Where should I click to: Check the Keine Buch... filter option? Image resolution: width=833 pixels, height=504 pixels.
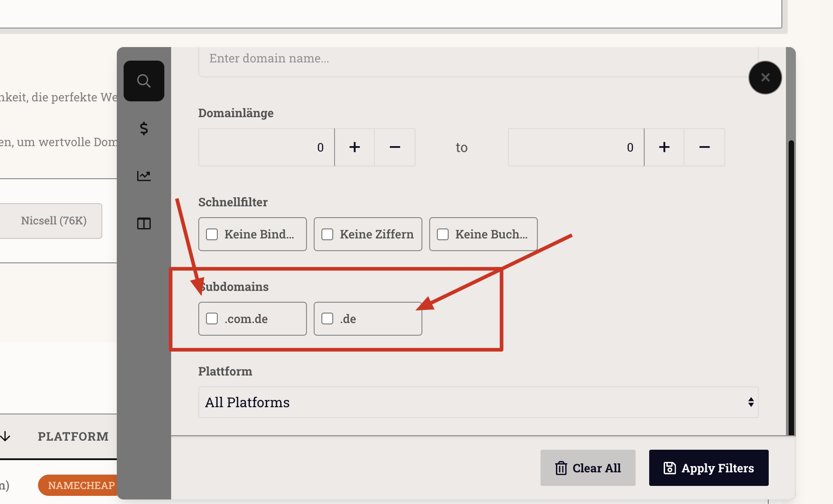[x=443, y=234]
